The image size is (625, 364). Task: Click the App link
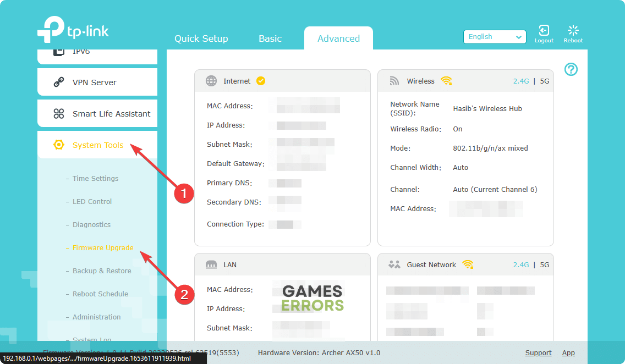coord(568,353)
